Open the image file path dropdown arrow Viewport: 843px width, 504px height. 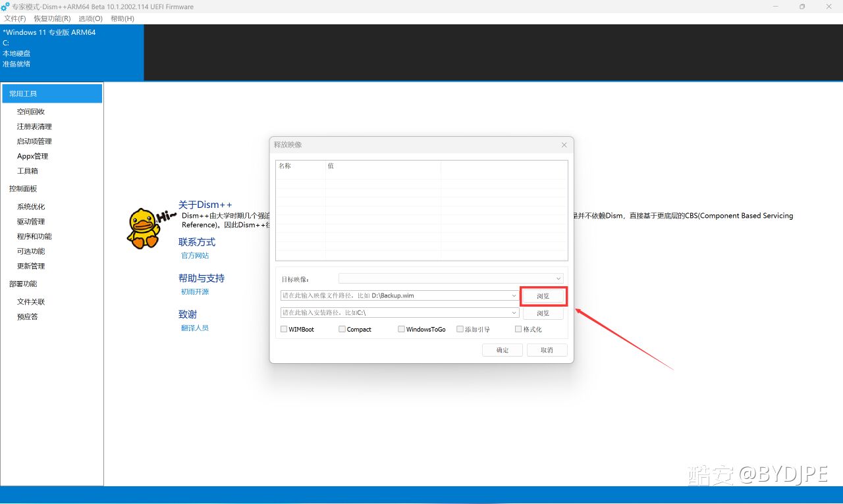pos(514,296)
